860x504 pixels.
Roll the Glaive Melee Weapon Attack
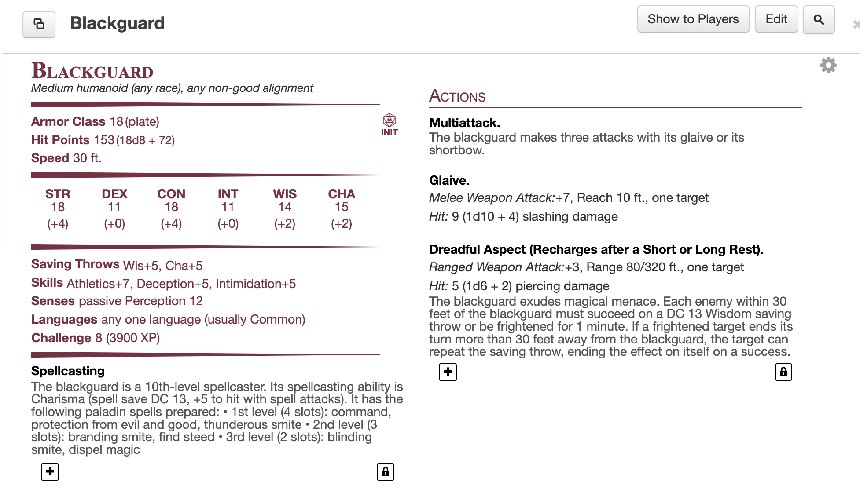(491, 198)
